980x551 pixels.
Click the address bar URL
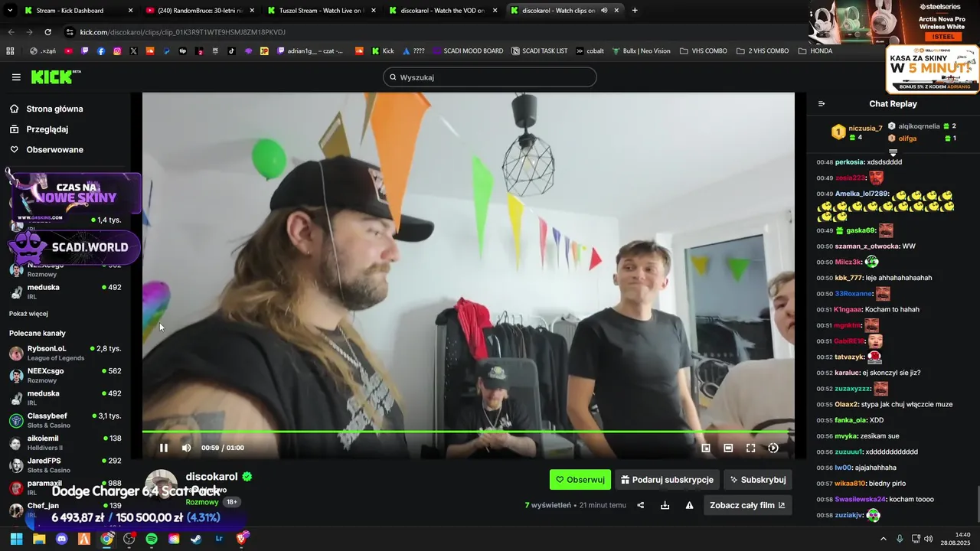point(182,32)
